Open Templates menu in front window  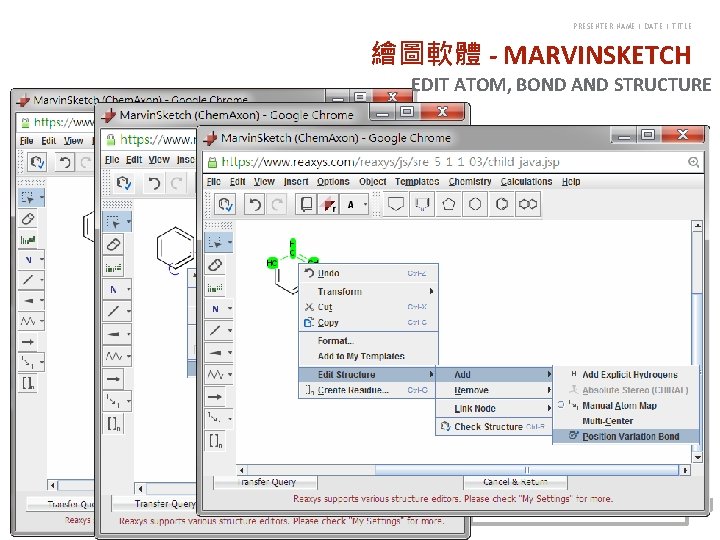417,182
